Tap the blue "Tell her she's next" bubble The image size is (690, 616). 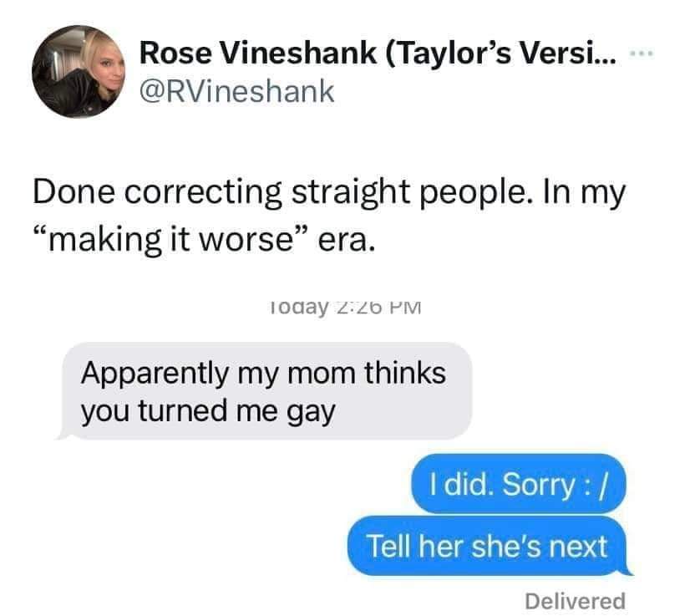pyautogui.click(x=487, y=547)
